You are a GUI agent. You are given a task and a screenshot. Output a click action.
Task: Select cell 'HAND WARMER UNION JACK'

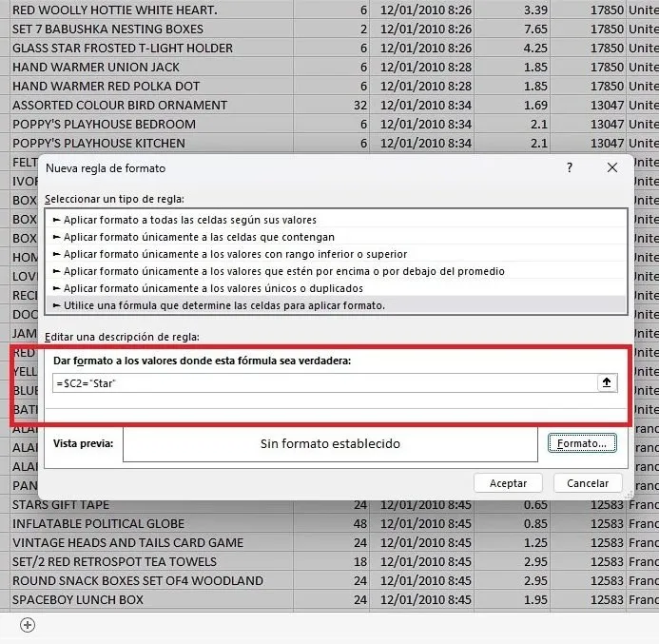tap(151, 67)
